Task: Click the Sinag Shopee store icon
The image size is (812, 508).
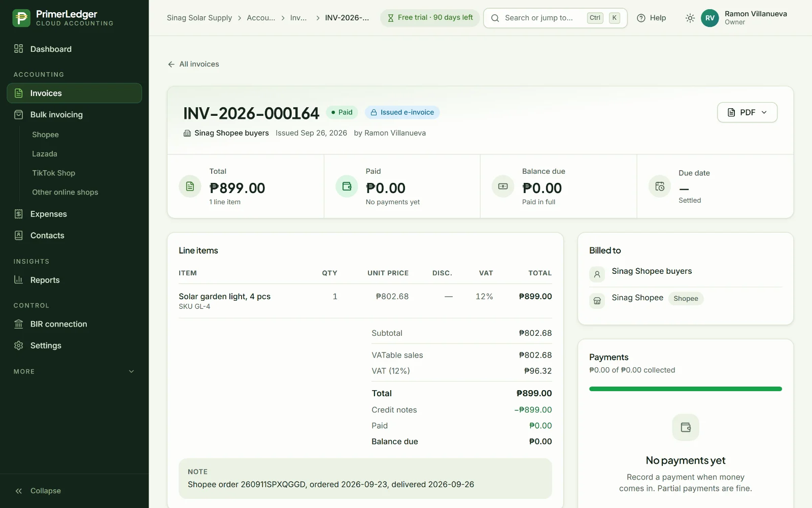Action: [597, 301]
